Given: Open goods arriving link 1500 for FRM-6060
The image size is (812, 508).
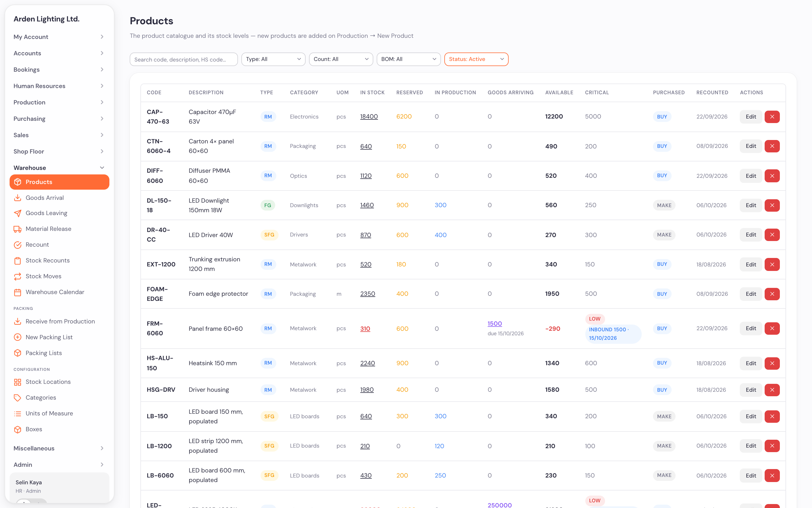Looking at the screenshot, I should (495, 323).
